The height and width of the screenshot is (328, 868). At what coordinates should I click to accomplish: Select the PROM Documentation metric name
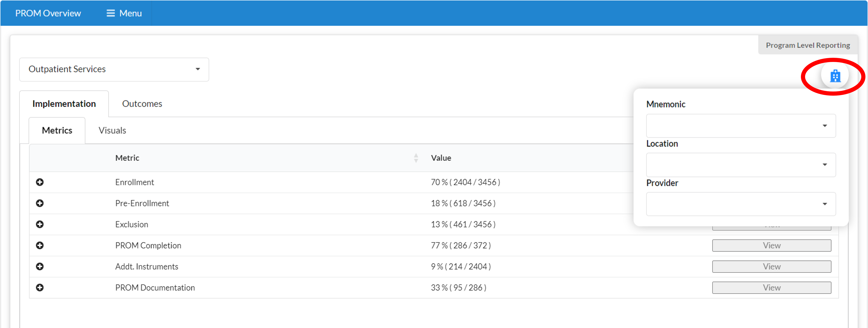click(155, 288)
